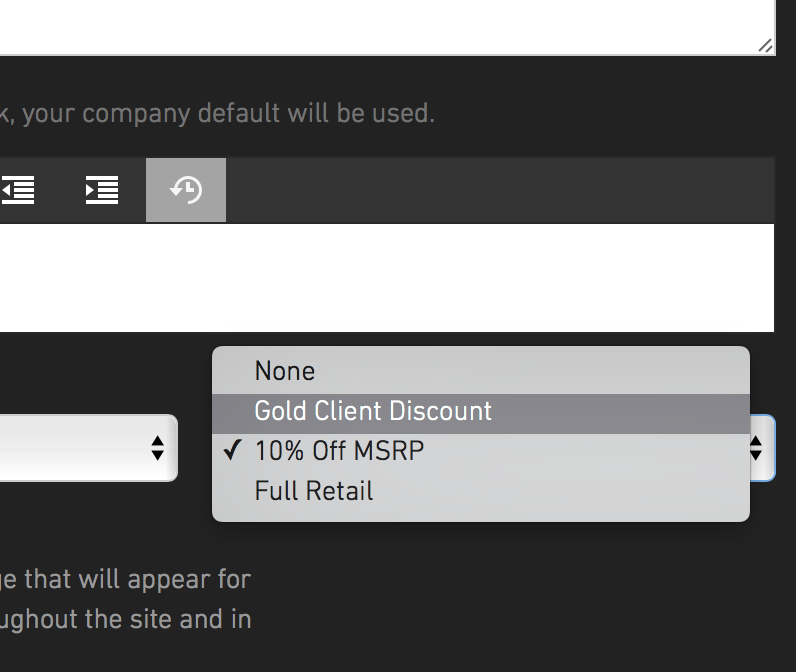Click the restore history clock icon
The height and width of the screenshot is (672, 796).
[x=186, y=190]
